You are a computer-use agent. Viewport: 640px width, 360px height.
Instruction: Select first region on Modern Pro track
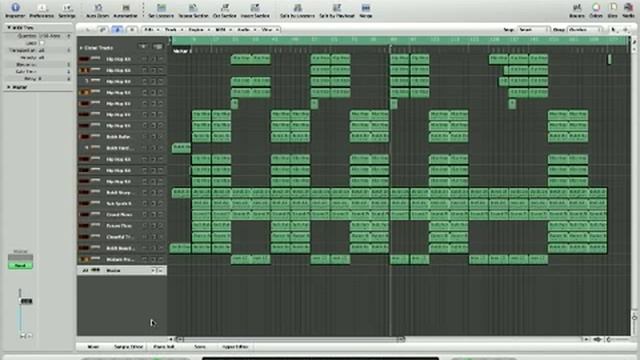[241, 259]
